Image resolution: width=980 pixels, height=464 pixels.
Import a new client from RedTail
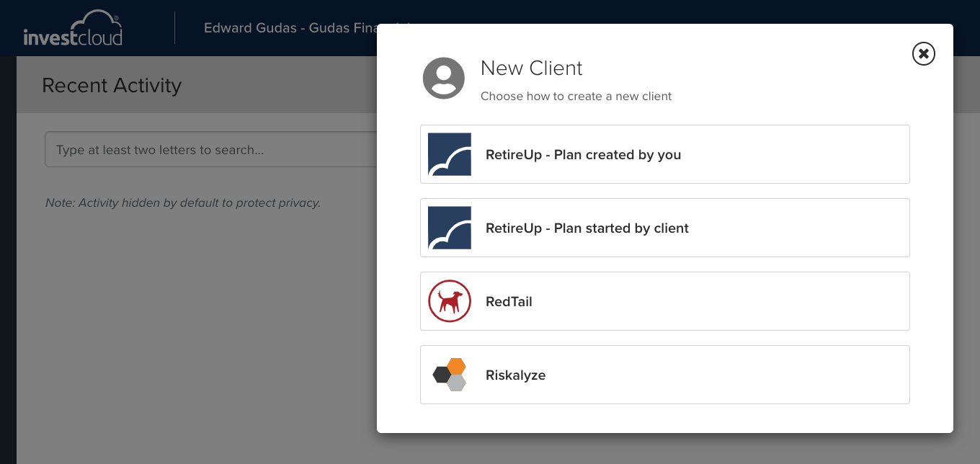point(664,301)
